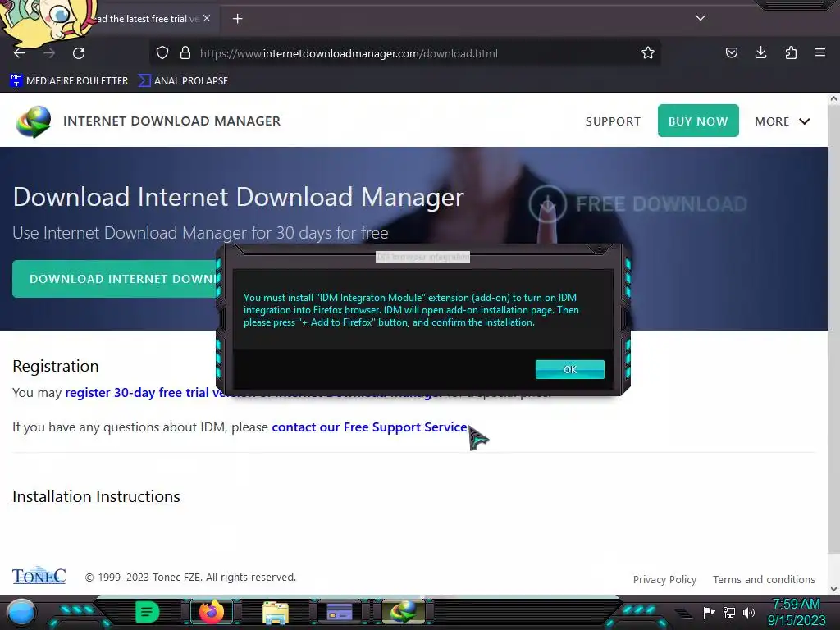Expand the list all tabs chevron
This screenshot has width=840, height=630.
(x=701, y=18)
